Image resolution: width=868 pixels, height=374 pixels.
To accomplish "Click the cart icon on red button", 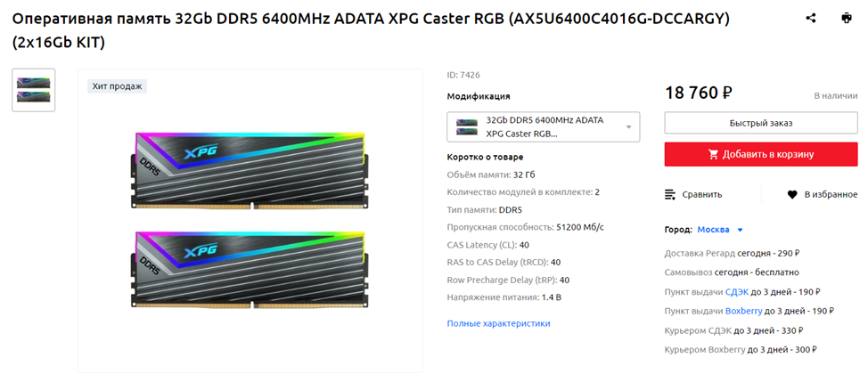I will [x=713, y=154].
